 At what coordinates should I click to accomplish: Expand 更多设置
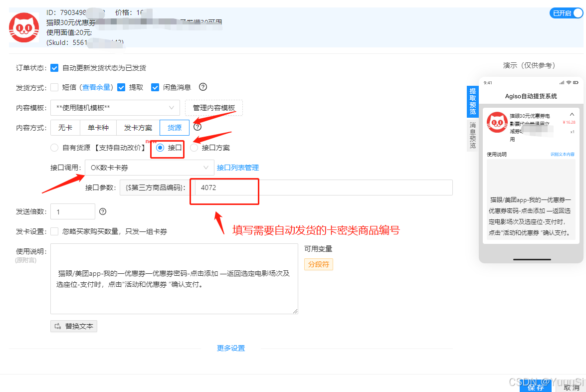point(231,348)
